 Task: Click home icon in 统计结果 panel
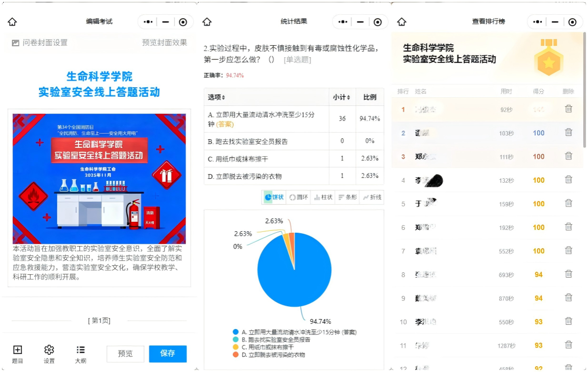click(207, 22)
